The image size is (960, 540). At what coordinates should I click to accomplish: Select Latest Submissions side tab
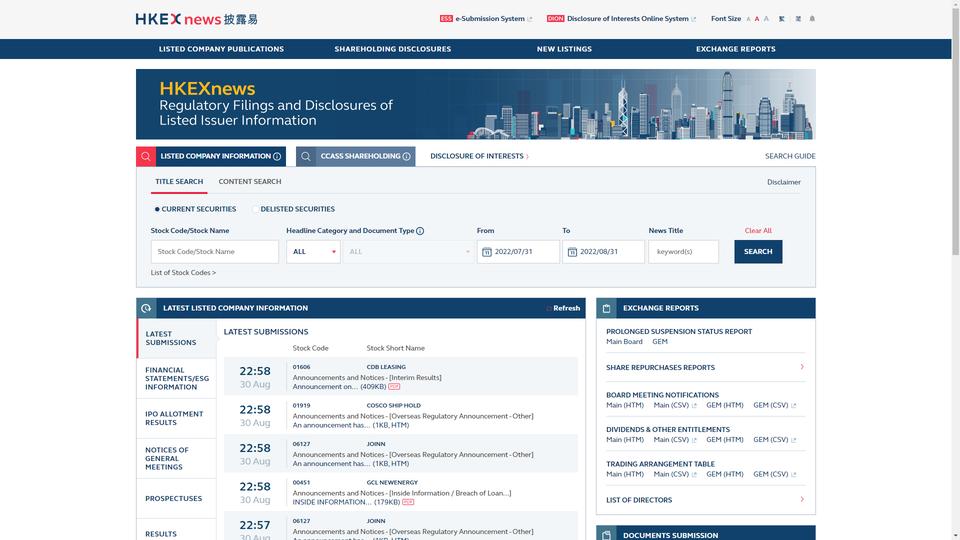(176, 338)
